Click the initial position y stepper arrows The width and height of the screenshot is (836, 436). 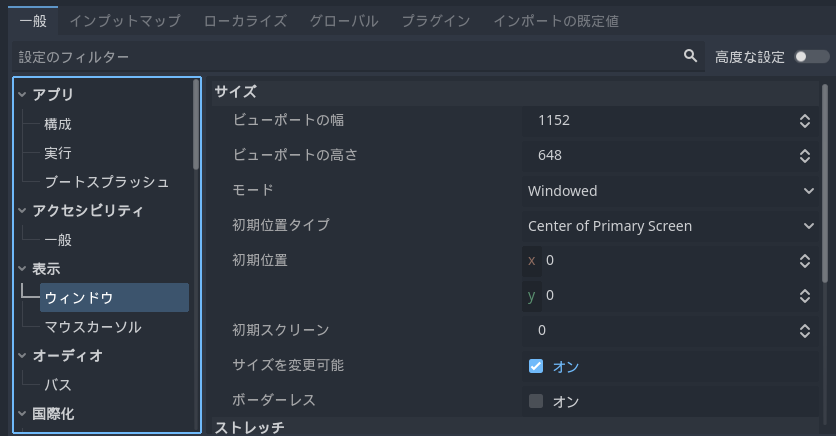pos(805,296)
